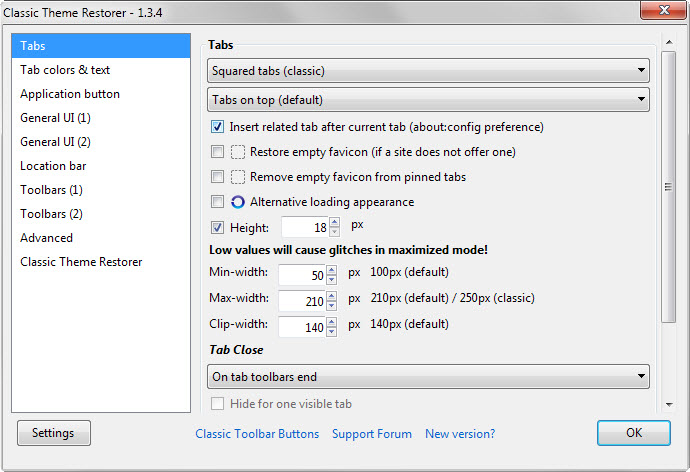This screenshot has height=472, width=690.
Task: Close the Classic Theme Restorer window
Action: point(664,10)
